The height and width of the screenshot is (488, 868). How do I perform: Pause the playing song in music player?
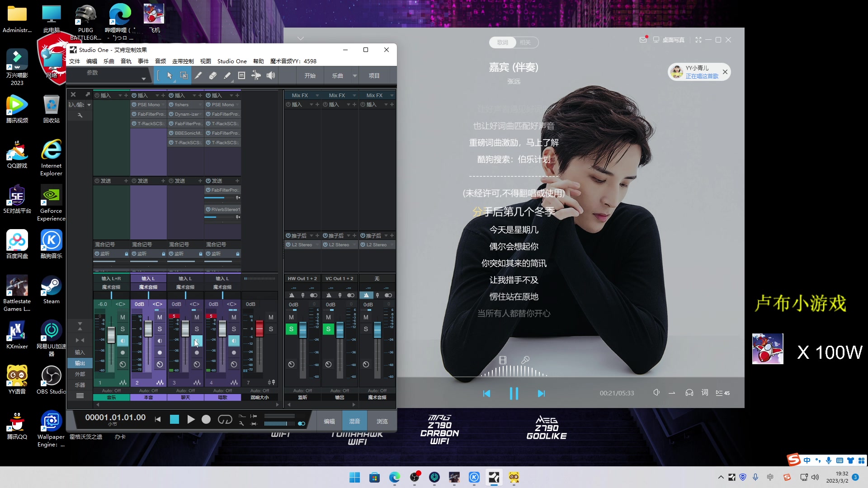514,393
